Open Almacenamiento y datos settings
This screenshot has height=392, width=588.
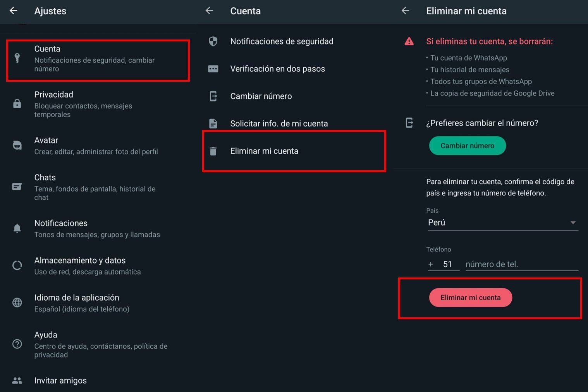[x=87, y=265]
